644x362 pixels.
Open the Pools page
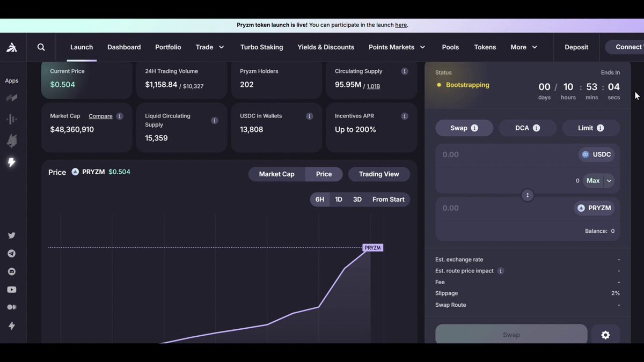(450, 47)
